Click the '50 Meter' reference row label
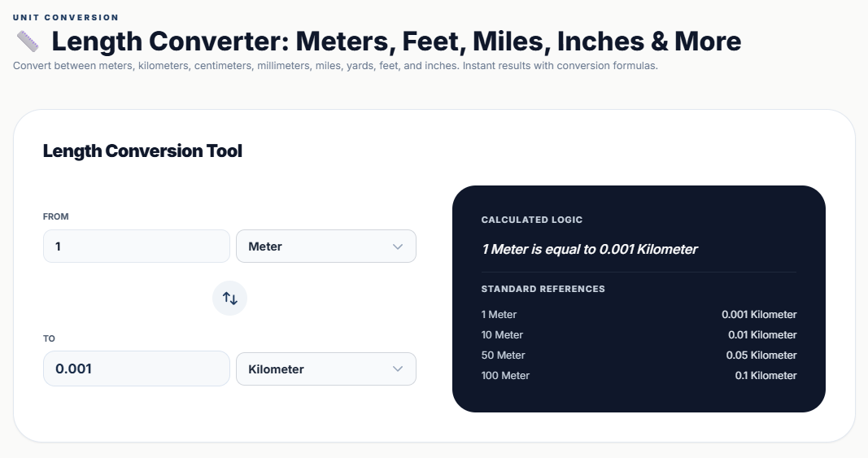The height and width of the screenshot is (458, 868). [504, 355]
